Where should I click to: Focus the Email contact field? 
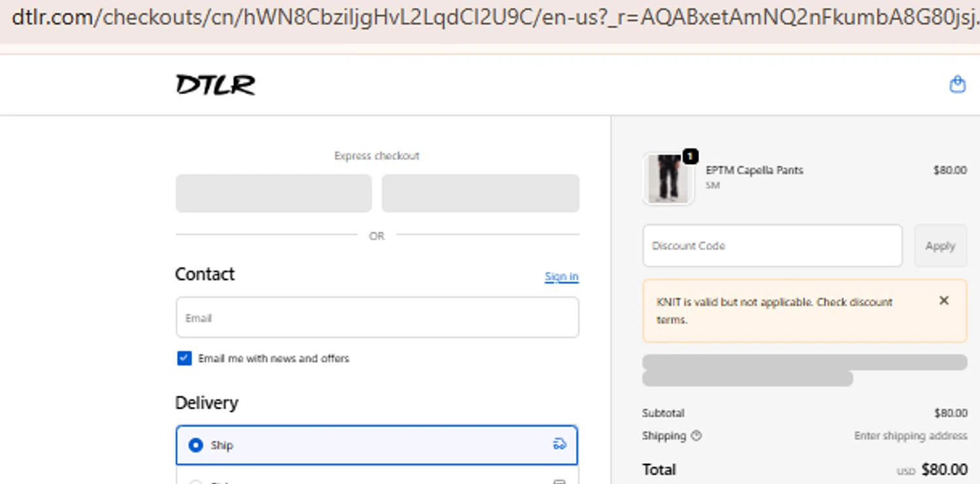click(377, 317)
